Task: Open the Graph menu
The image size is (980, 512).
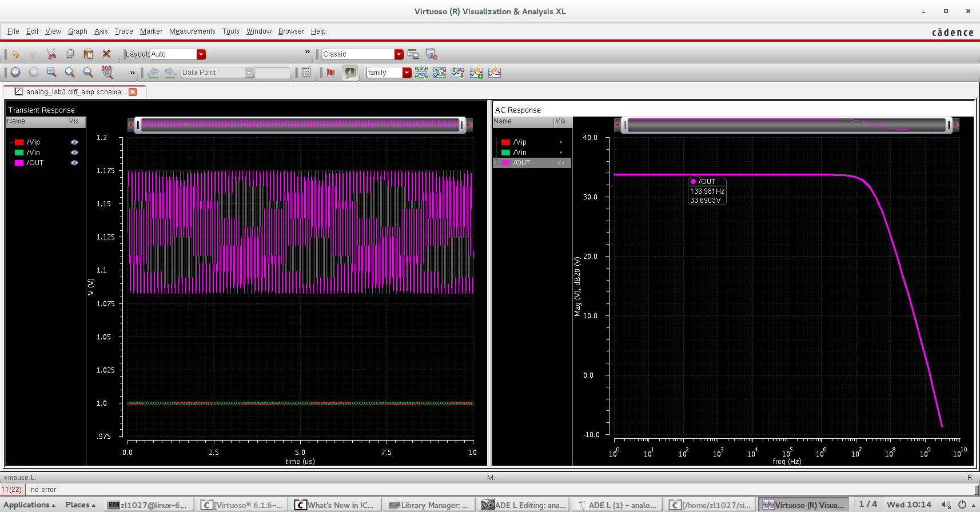Action: [78, 31]
